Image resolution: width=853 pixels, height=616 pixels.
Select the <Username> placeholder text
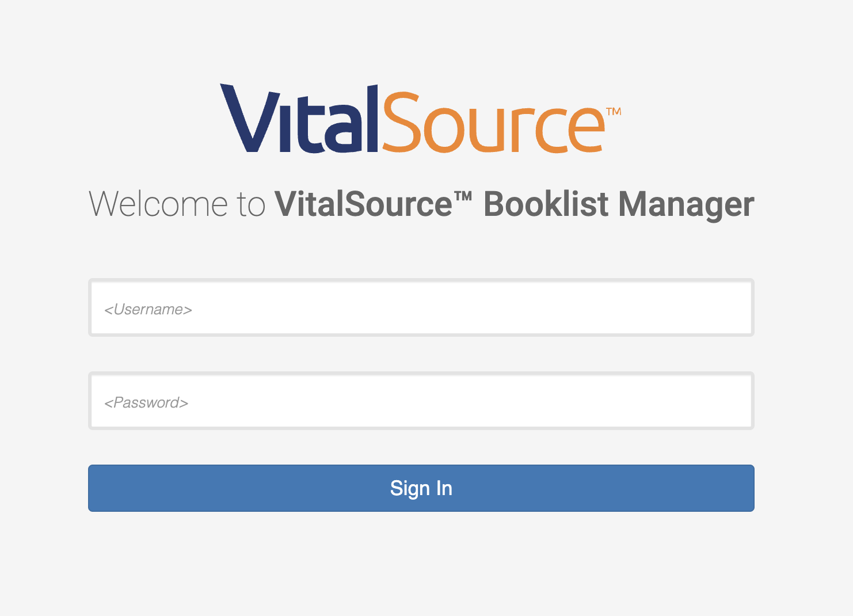148,310
